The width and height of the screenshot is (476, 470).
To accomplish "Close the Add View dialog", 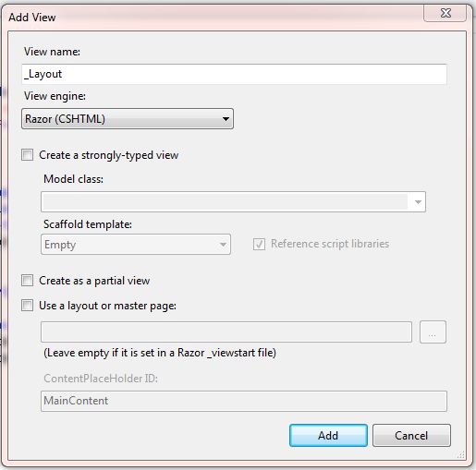I will [x=445, y=13].
